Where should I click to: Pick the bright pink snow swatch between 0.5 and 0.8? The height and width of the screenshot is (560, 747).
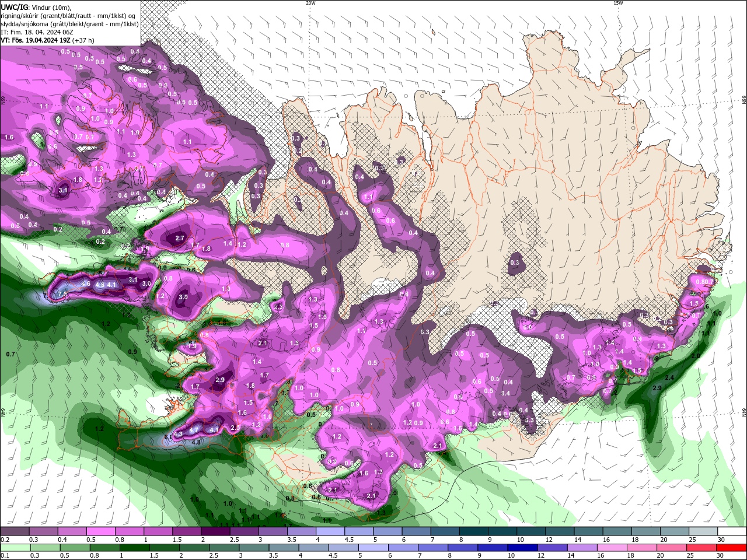[x=101, y=531]
